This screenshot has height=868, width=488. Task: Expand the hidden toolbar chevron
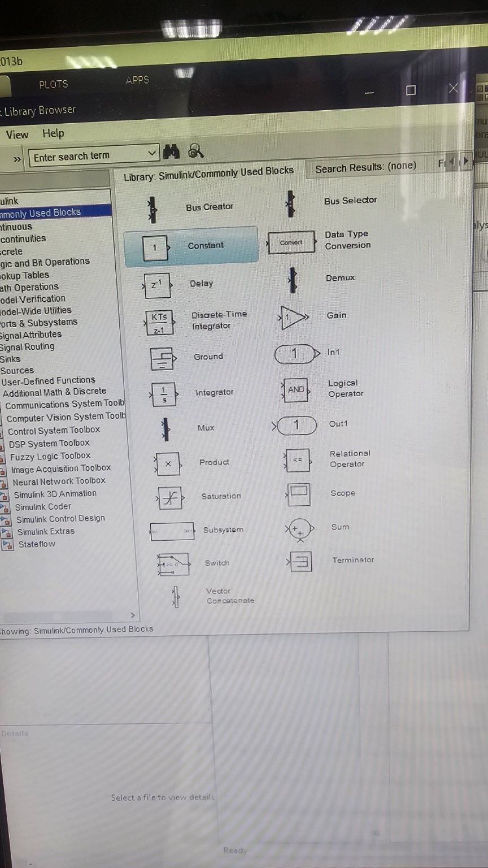[18, 159]
